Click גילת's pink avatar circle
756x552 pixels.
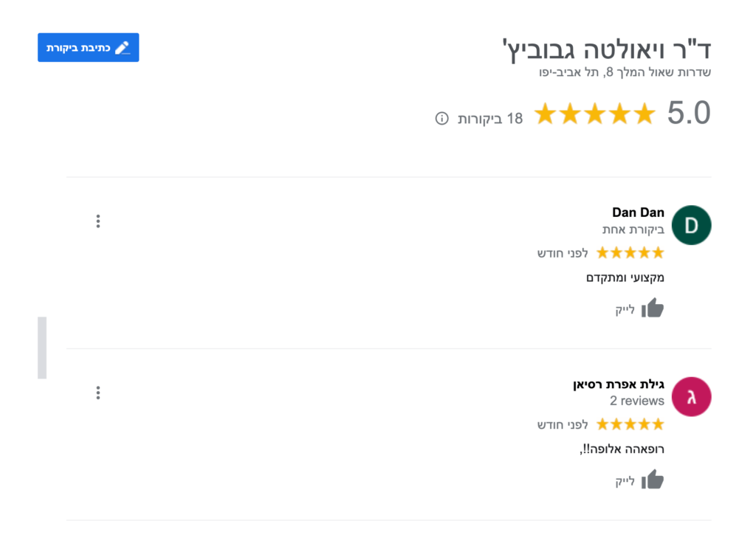pyautogui.click(x=691, y=397)
